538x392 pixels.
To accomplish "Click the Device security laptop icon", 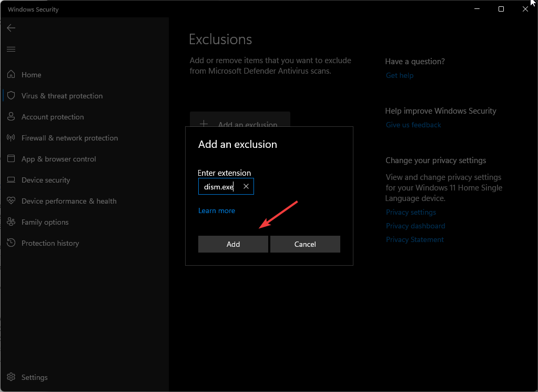I will [11, 179].
